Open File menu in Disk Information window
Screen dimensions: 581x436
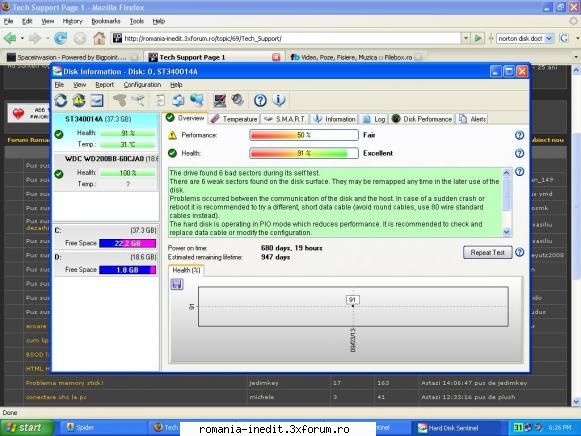(59, 85)
